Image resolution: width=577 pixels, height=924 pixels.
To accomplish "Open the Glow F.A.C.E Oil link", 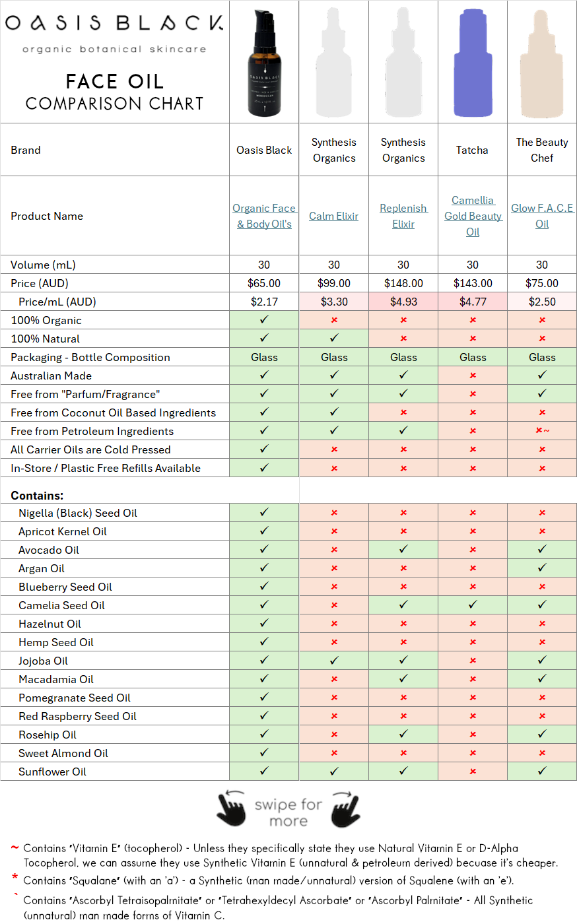I will click(x=542, y=216).
